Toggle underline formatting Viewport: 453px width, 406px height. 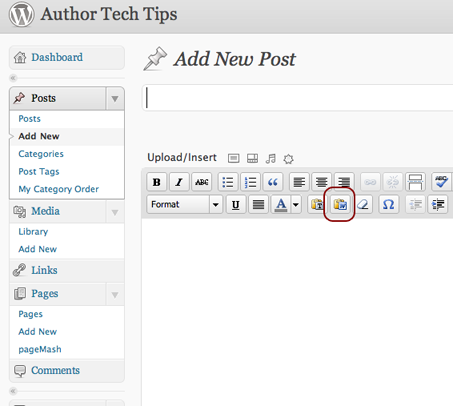point(236,204)
